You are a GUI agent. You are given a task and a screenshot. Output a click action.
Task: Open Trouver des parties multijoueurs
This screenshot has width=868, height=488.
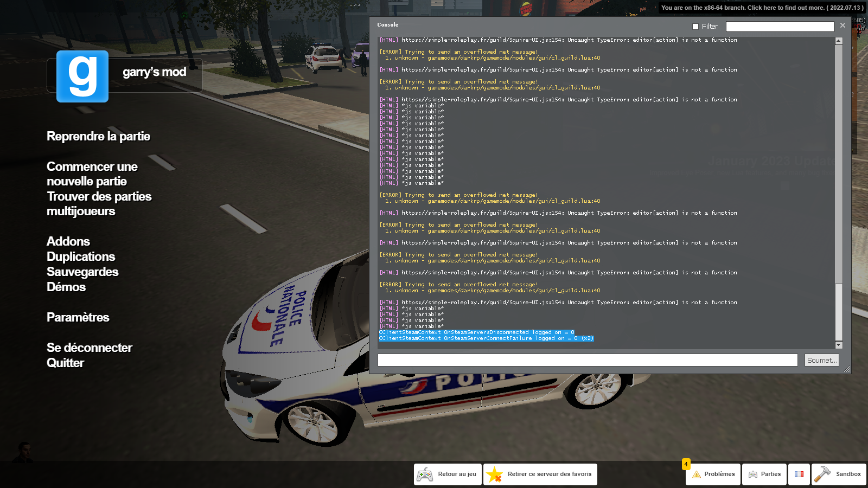(99, 204)
